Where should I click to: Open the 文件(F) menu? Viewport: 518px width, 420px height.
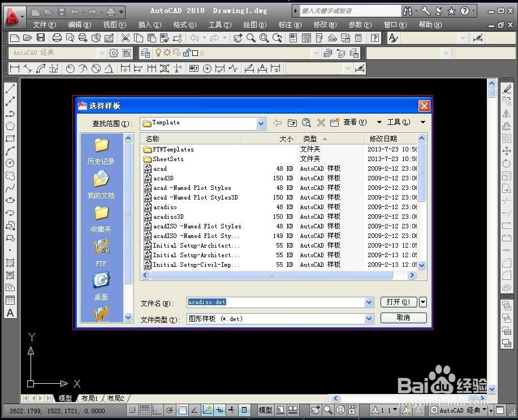(x=45, y=25)
